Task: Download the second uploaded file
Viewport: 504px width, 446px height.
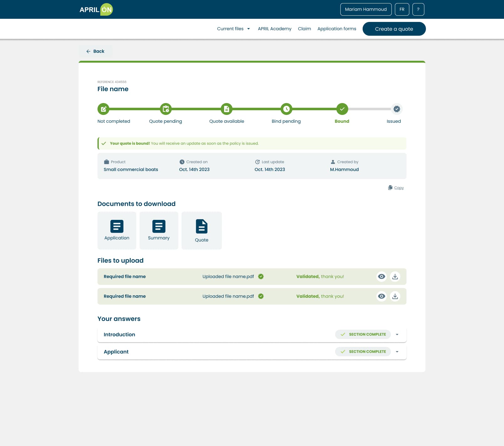Action: click(x=395, y=296)
